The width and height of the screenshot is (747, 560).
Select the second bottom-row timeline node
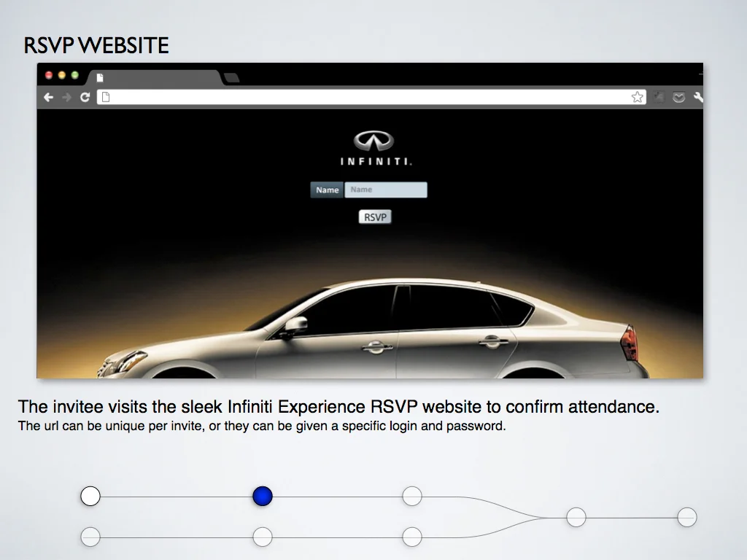coord(263,537)
